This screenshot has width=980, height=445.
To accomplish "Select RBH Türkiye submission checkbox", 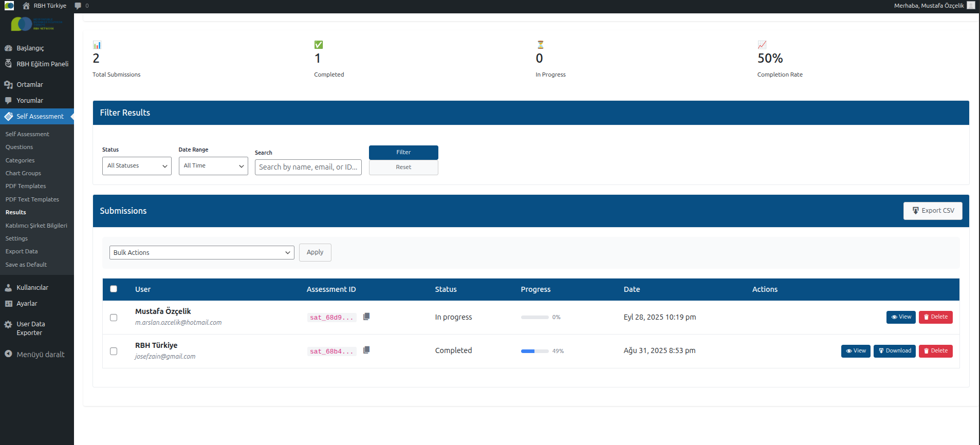I will tap(114, 351).
